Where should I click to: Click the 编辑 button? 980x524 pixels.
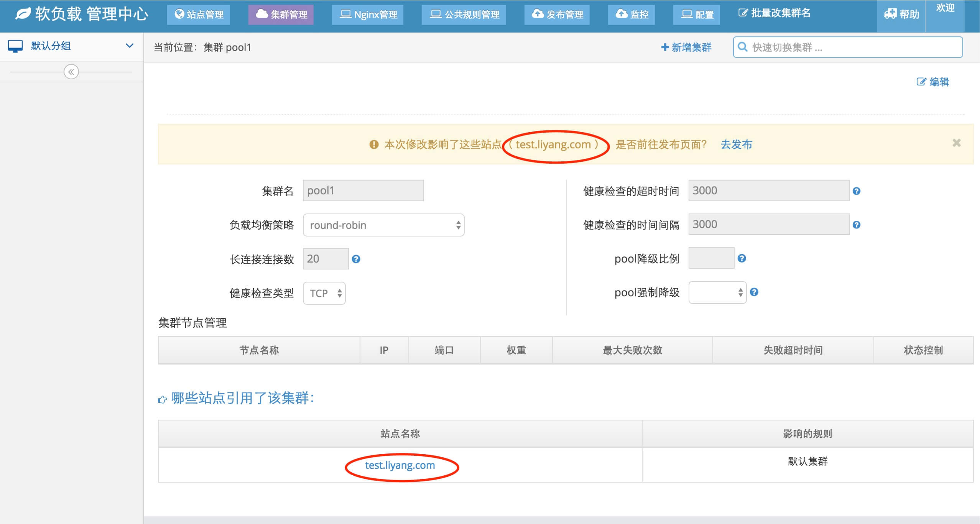coord(933,82)
